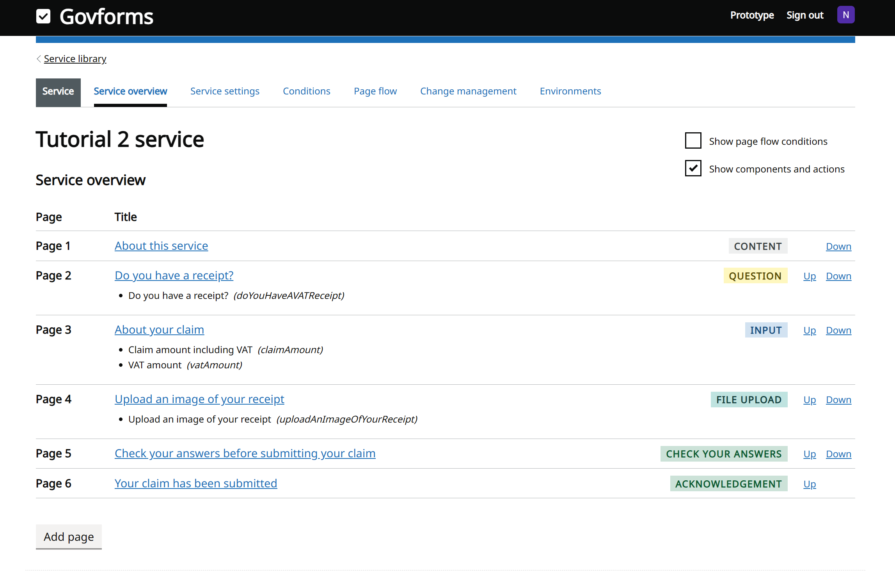This screenshot has width=895, height=588.
Task: Open the About your claim page
Action: (x=159, y=330)
